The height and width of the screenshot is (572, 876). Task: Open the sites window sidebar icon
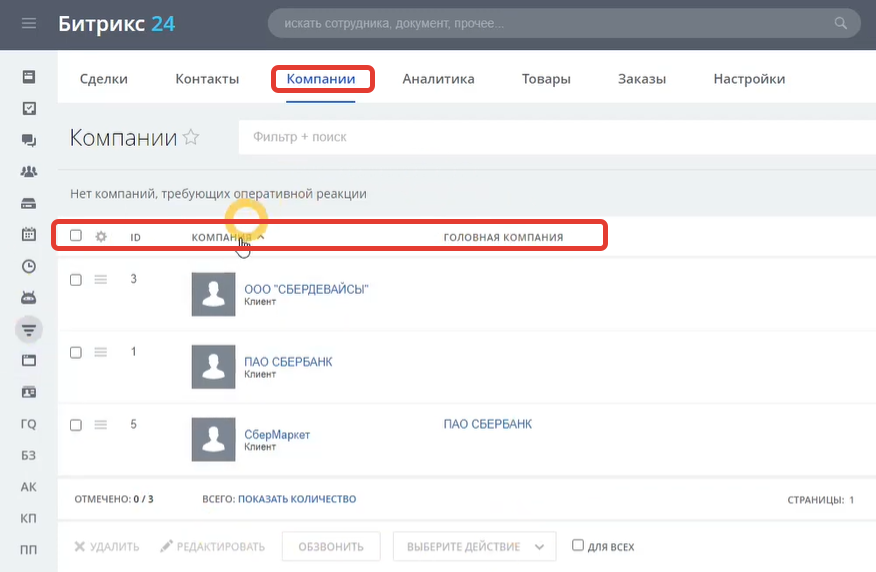click(x=28, y=360)
